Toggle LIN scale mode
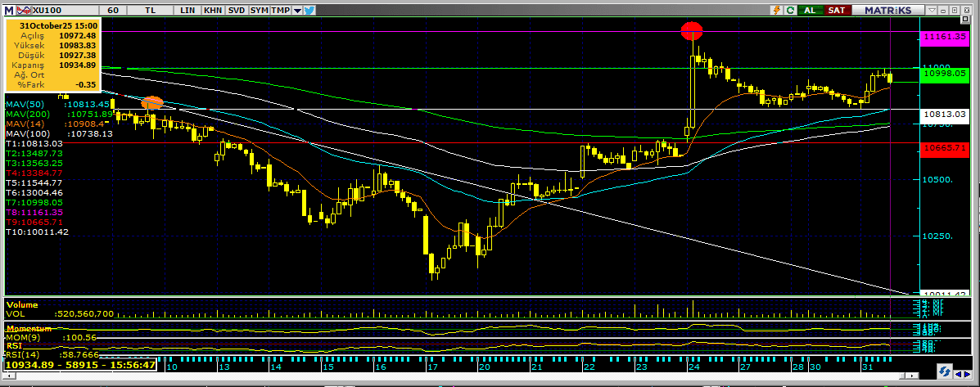The image size is (980, 387). 187,10
